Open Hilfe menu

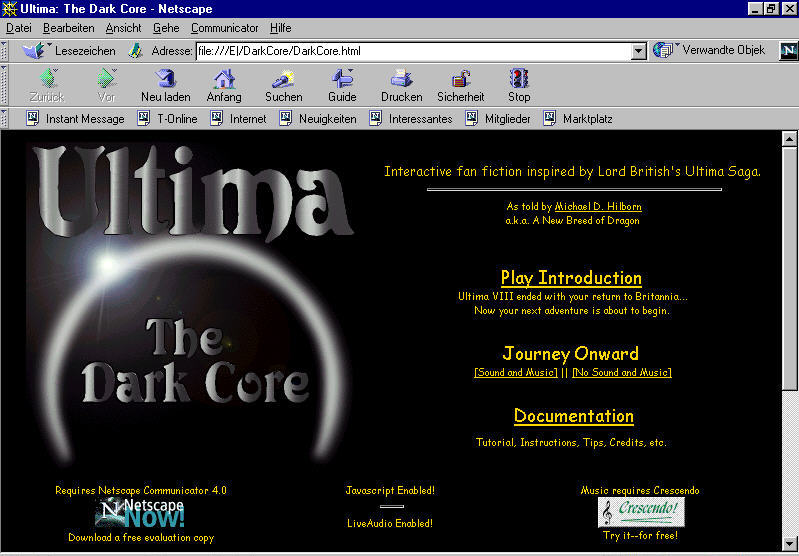click(x=280, y=28)
